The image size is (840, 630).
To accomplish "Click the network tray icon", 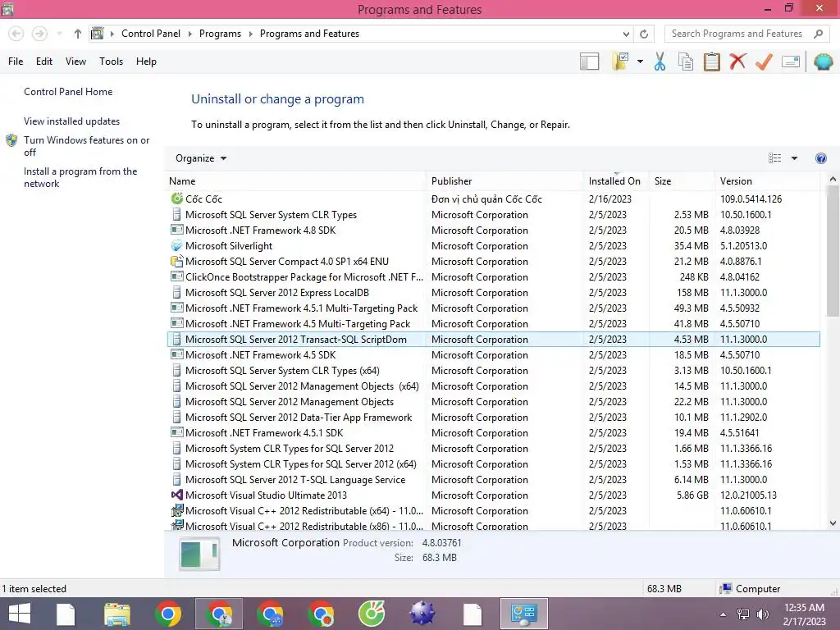I will point(743,614).
